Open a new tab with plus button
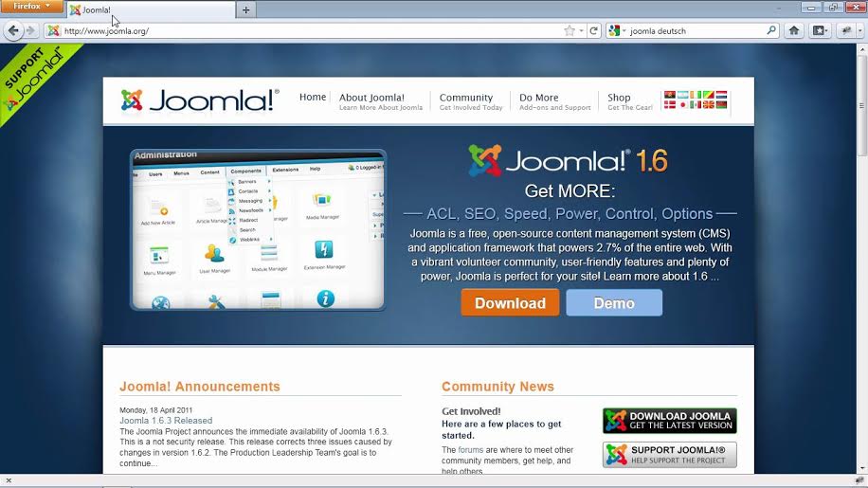The height and width of the screenshot is (488, 868). (245, 10)
